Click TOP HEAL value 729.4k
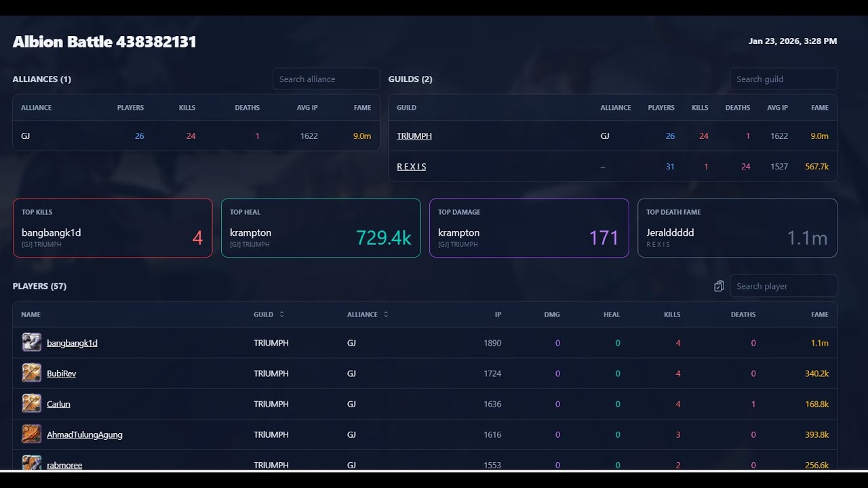Image resolution: width=868 pixels, height=488 pixels. (x=383, y=238)
